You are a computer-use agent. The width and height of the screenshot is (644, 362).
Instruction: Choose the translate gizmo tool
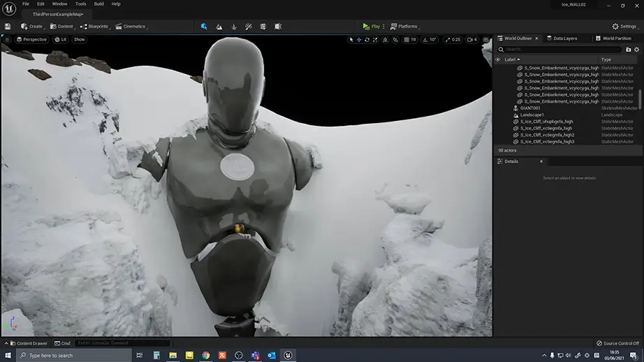tap(359, 39)
